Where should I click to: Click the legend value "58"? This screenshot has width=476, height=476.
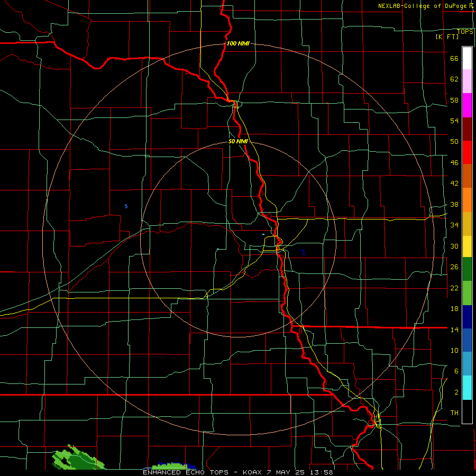click(x=454, y=100)
